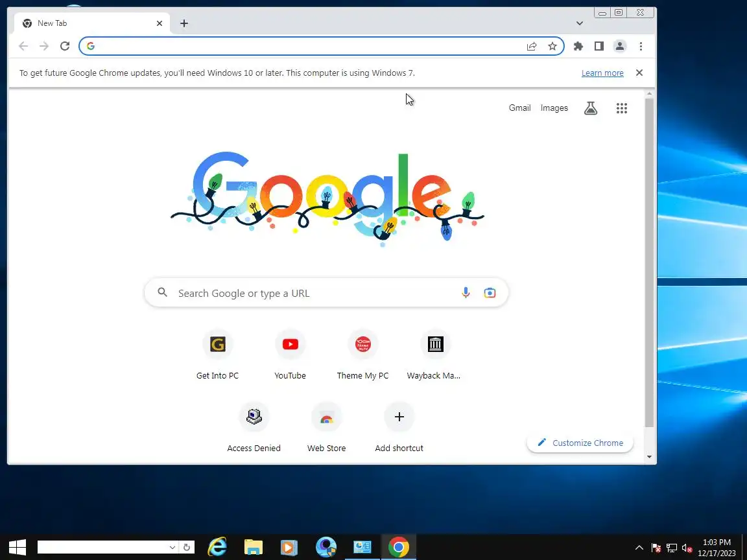Show hidden system tray icons
This screenshot has height=560, width=747.
(639, 548)
